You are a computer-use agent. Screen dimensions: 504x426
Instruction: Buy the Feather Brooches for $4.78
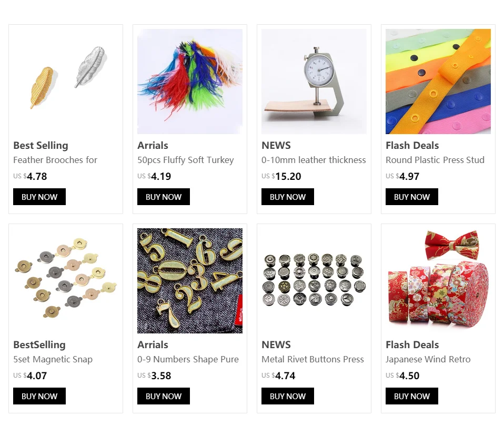39,197
